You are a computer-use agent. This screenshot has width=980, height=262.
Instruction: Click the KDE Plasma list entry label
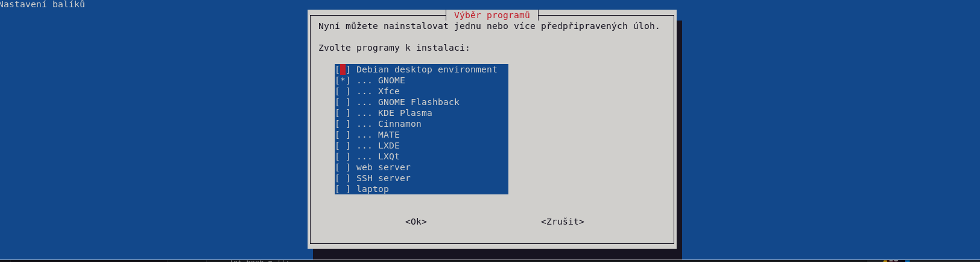coord(405,113)
